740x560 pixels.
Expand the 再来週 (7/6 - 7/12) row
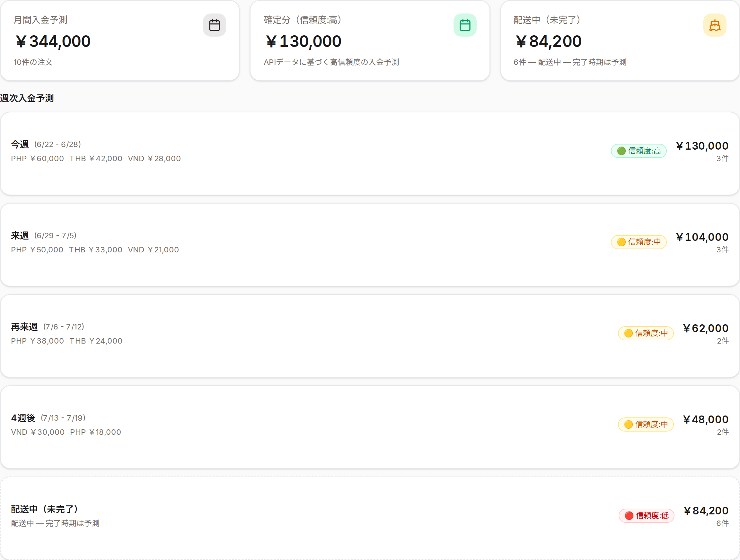click(370, 336)
